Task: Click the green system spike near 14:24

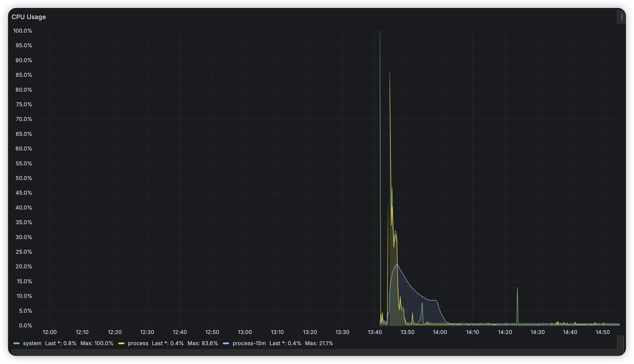Action: (517, 288)
